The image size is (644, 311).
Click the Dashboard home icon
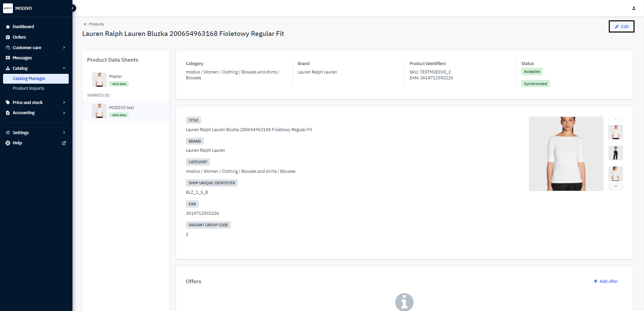pos(8,27)
